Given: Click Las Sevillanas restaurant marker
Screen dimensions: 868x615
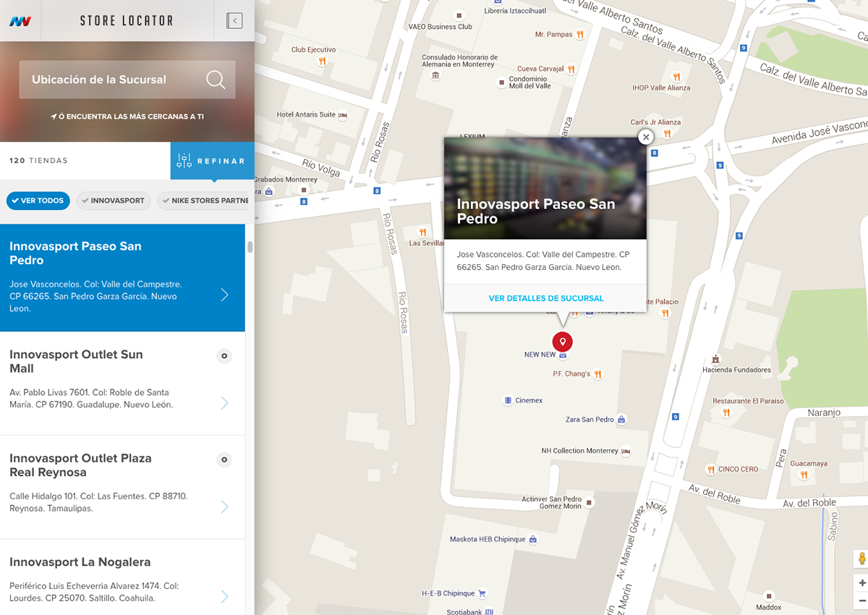Looking at the screenshot, I should [422, 232].
